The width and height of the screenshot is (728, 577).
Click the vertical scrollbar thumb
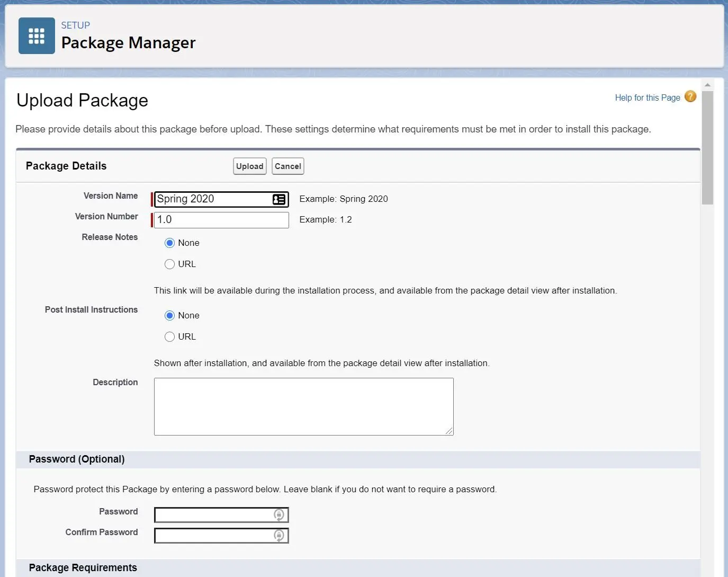coord(707,148)
